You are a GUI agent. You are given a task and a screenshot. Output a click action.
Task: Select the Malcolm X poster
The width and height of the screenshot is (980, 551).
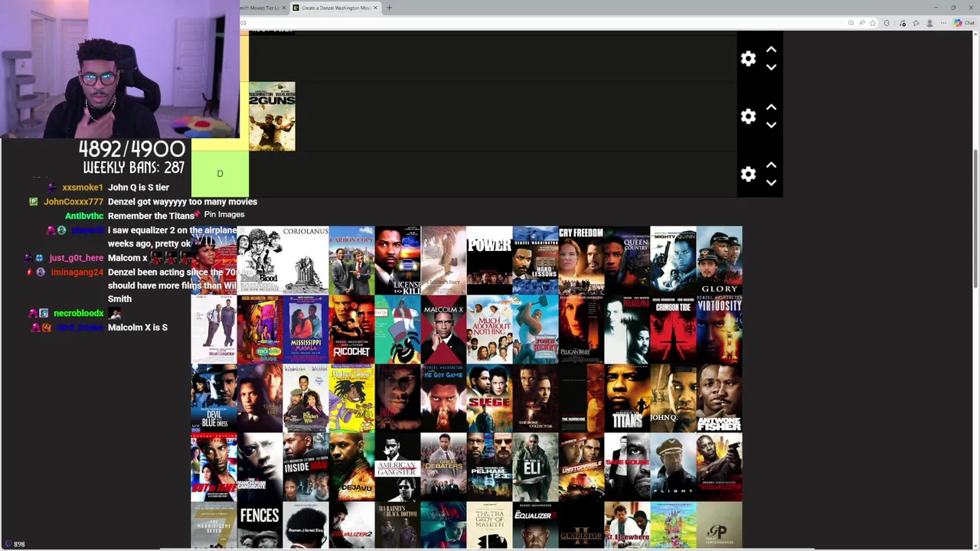[443, 329]
